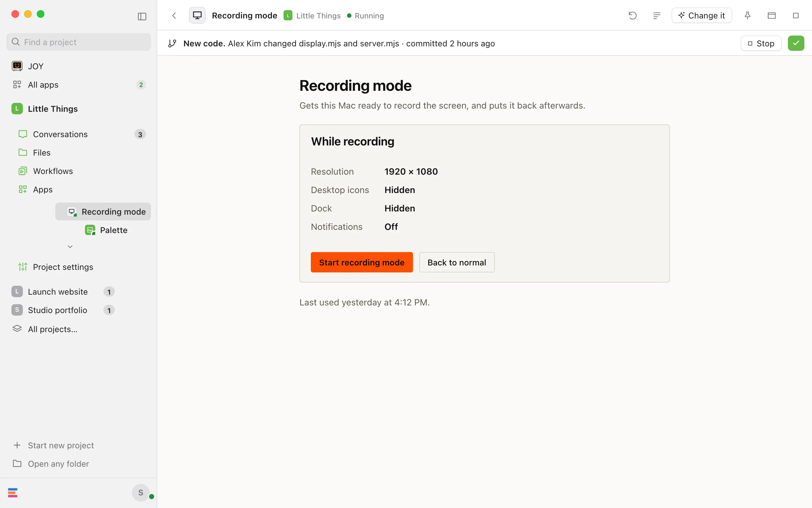Click the colorful striped logo in sidebar footer

[13, 492]
